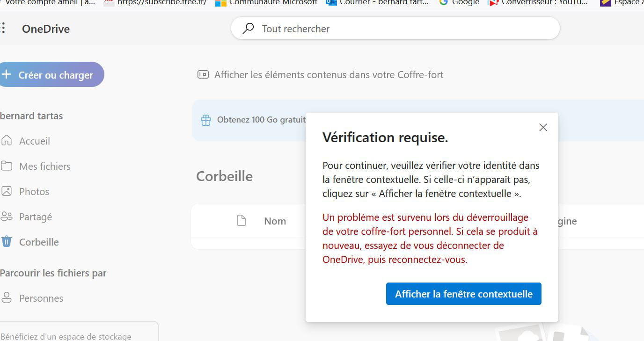Click the bernard tartas account name
This screenshot has width=644, height=341.
click(31, 116)
